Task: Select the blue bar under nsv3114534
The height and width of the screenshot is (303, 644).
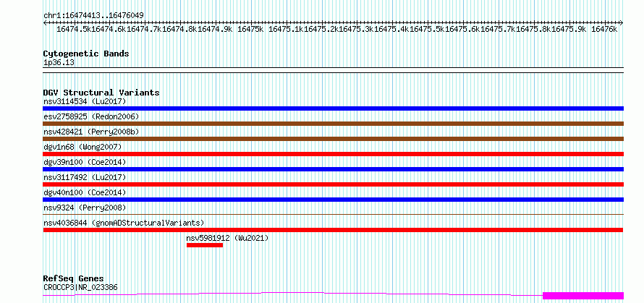Action: pos(333,108)
